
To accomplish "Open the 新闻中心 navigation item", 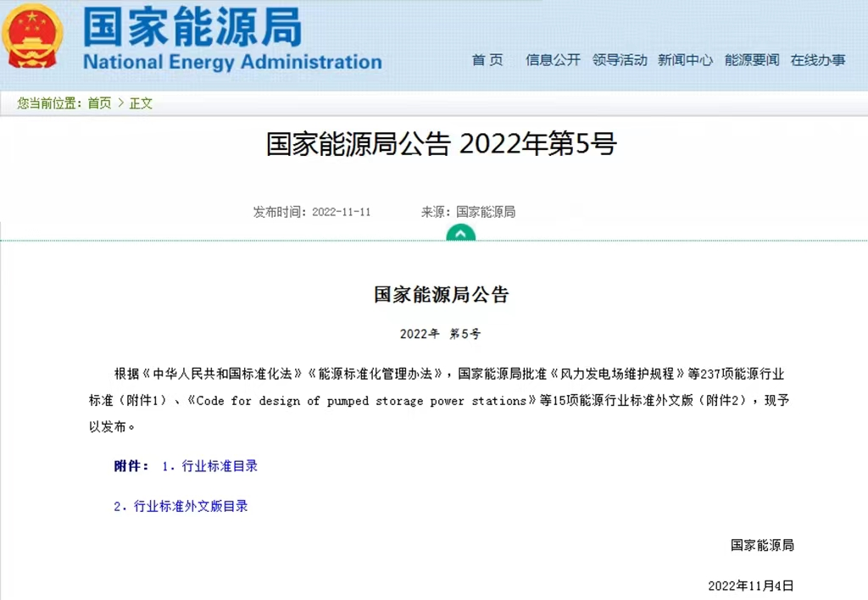I will pyautogui.click(x=685, y=60).
